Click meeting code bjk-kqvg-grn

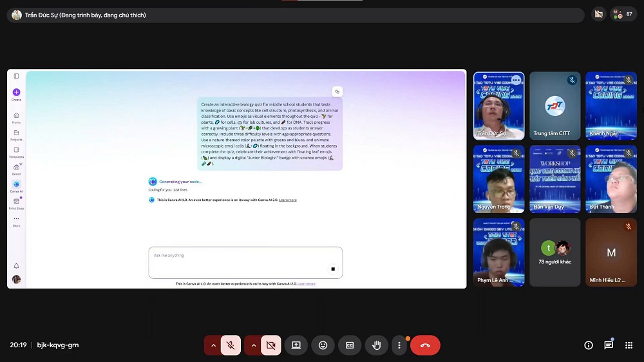[58, 345]
